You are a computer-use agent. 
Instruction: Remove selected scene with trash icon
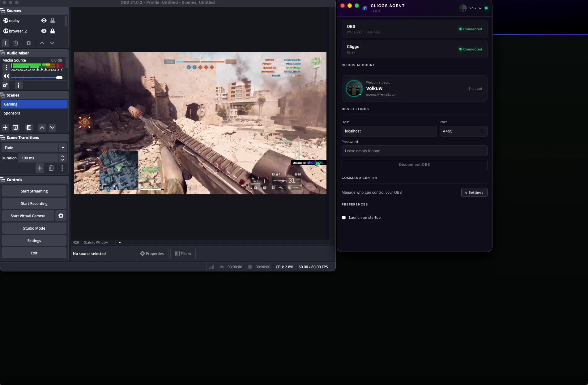pyautogui.click(x=16, y=128)
